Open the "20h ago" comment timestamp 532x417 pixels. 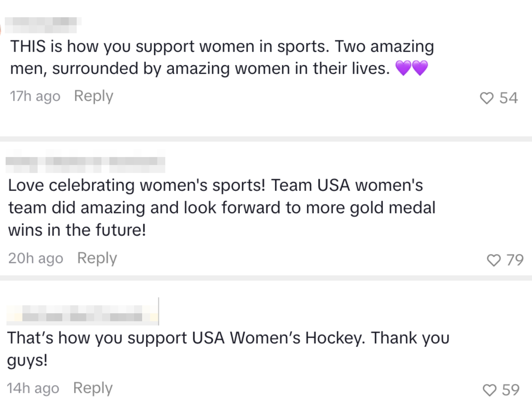tap(36, 258)
